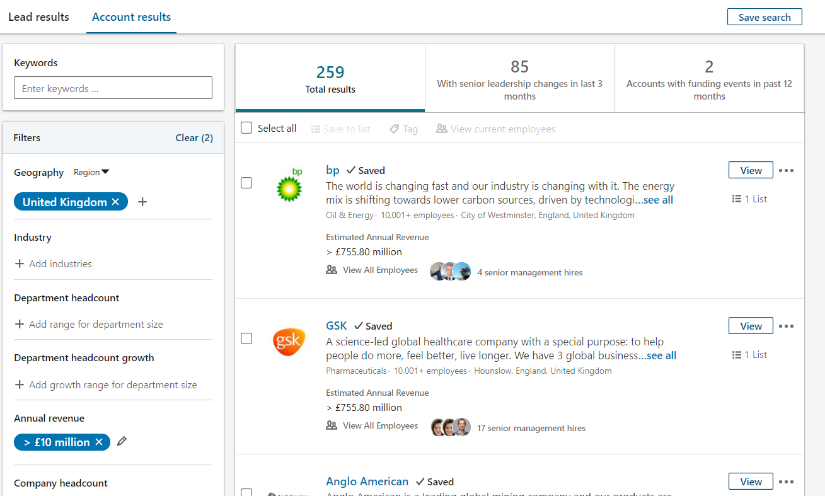
Task: Open the GSK company name link
Action: coord(336,326)
